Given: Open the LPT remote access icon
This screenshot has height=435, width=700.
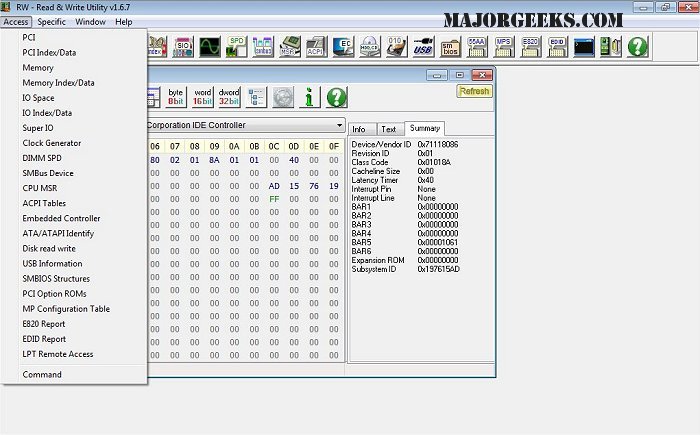Looking at the screenshot, I should 610,46.
